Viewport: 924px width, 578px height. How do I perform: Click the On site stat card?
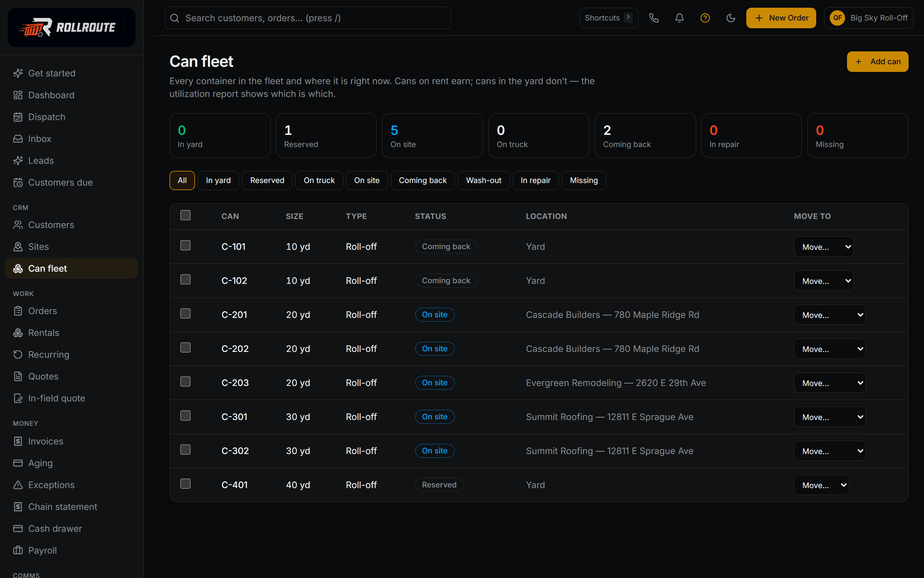[x=432, y=135]
